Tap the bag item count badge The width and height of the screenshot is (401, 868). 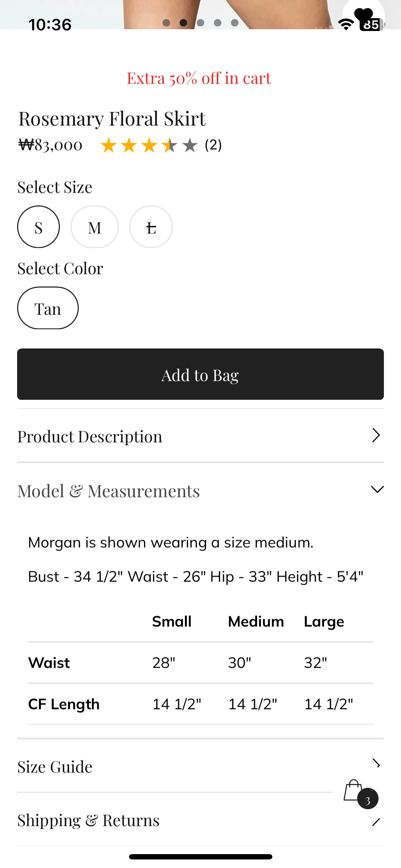tap(368, 799)
